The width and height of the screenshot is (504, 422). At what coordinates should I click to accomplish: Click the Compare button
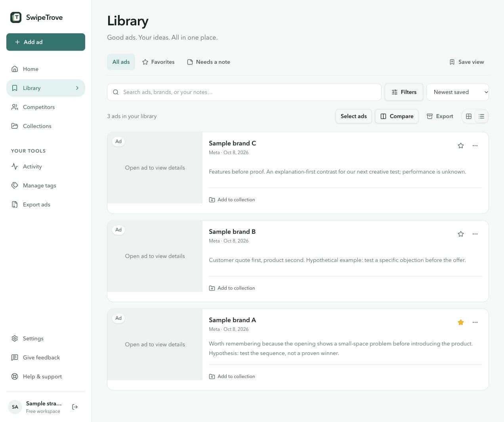click(x=397, y=116)
